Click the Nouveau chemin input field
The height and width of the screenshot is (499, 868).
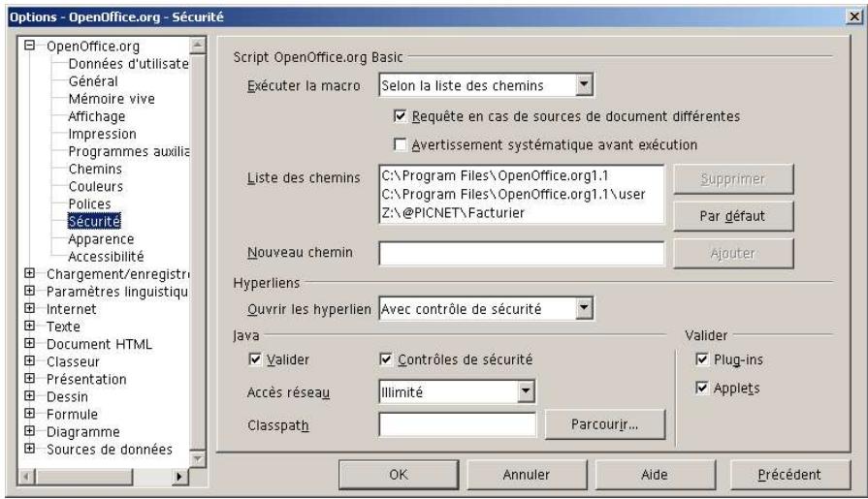coord(522,253)
